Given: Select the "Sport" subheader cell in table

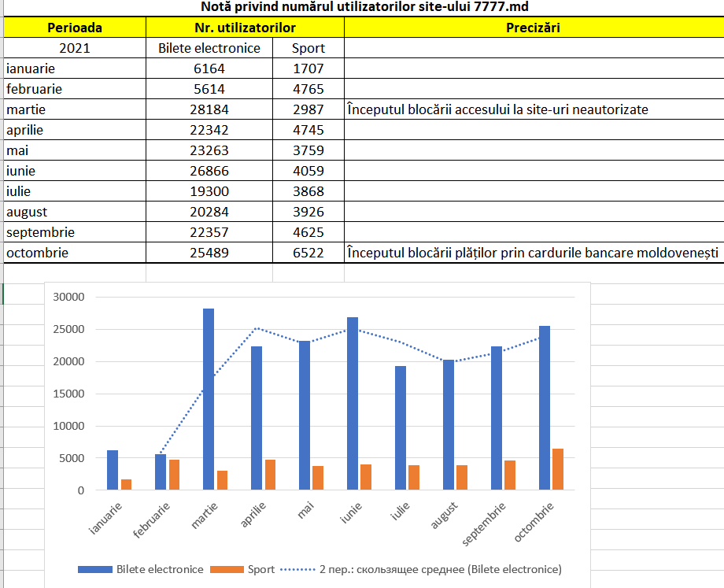Looking at the screenshot, I should (x=308, y=48).
